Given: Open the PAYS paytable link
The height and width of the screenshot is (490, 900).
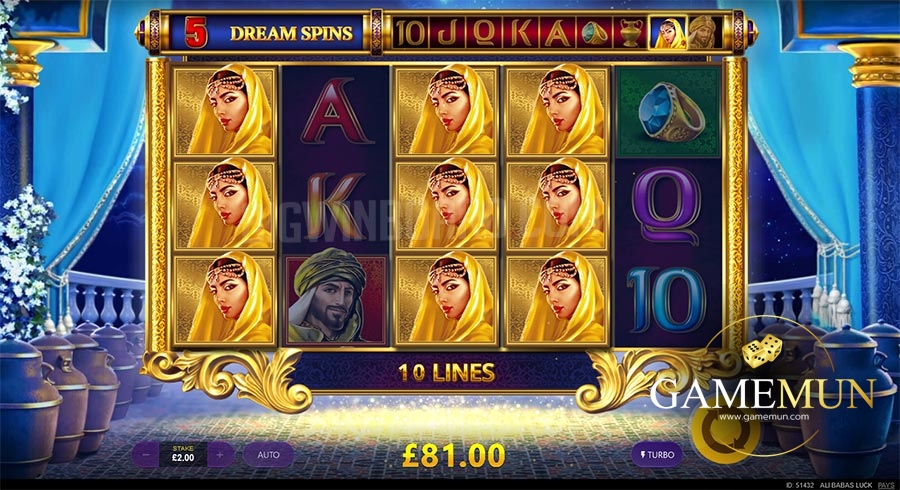Looking at the screenshot, I should [x=886, y=485].
